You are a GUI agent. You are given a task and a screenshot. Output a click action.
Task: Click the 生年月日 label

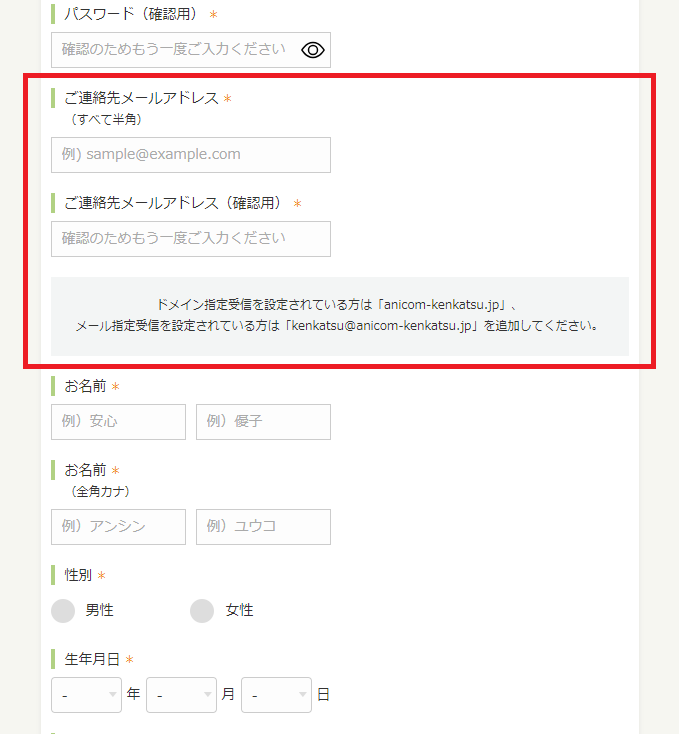coord(92,659)
